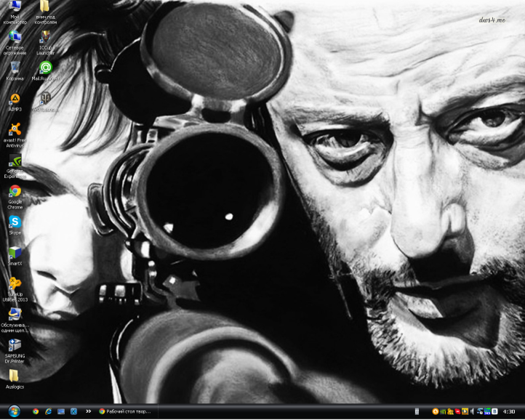The image size is (525, 420).
Task: Open the Windows Start orb menu
Action: pyautogui.click(x=15, y=411)
